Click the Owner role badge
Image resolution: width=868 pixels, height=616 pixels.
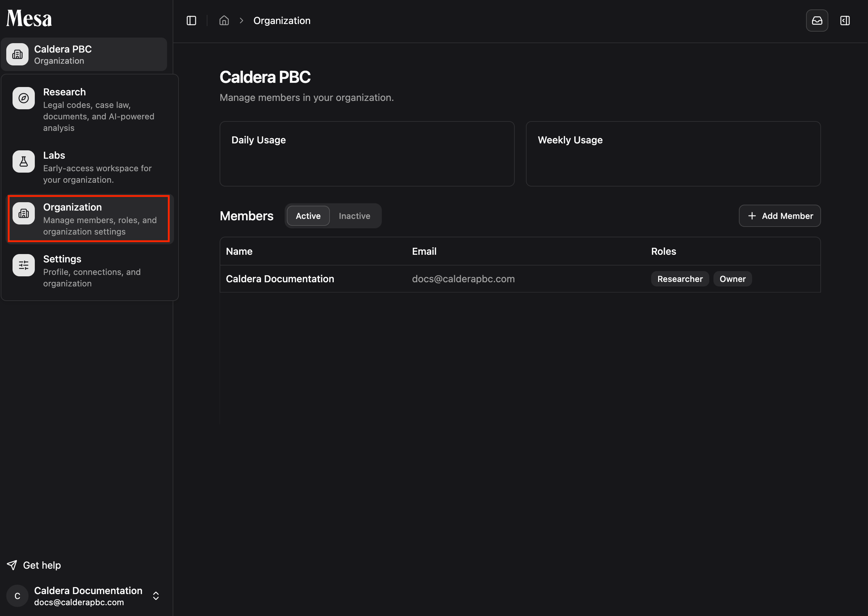tap(733, 279)
